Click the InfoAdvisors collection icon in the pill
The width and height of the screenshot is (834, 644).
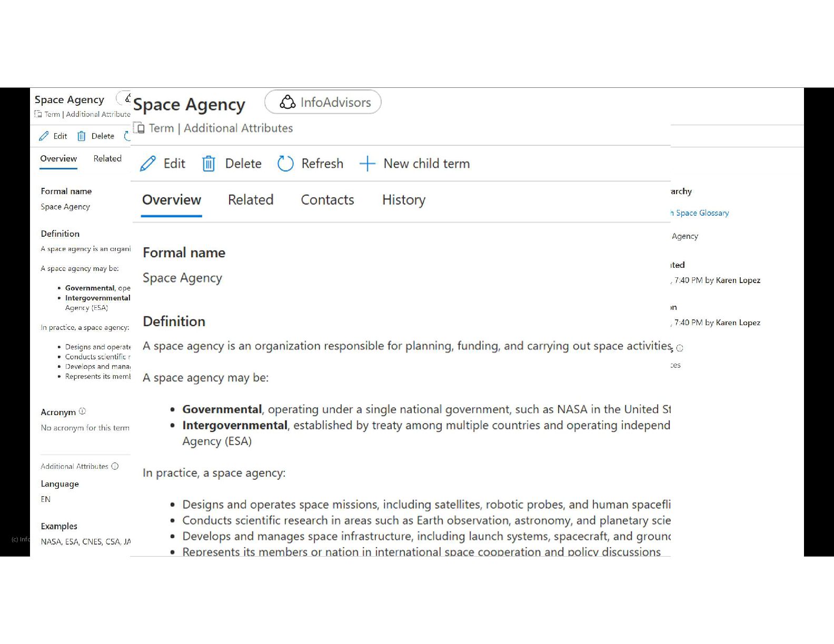[287, 102]
